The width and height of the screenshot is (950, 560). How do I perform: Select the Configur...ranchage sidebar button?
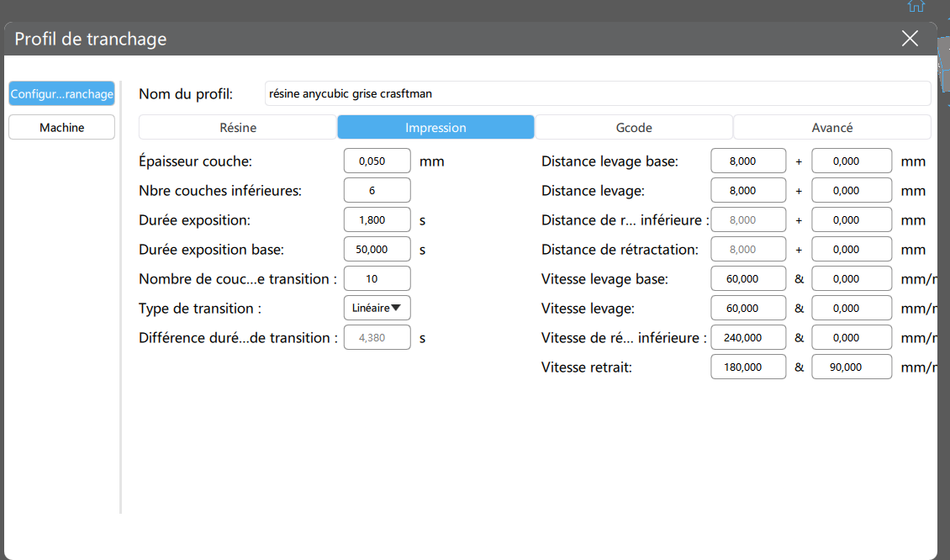(62, 94)
